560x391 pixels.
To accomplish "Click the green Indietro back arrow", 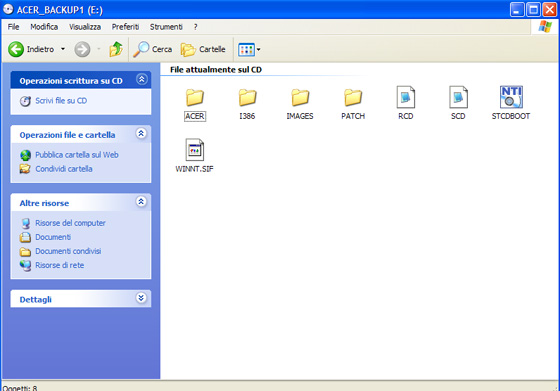I will [x=16, y=49].
